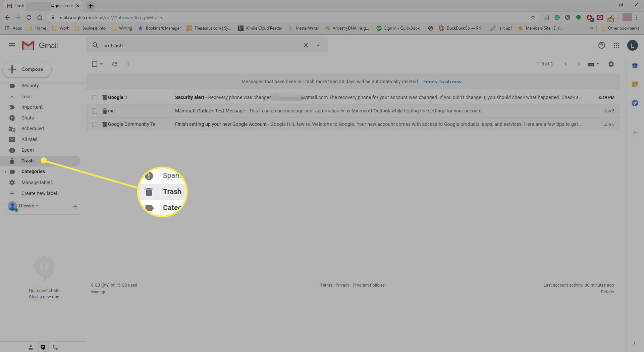Click the search mail input field
644x352 pixels.
(201, 45)
